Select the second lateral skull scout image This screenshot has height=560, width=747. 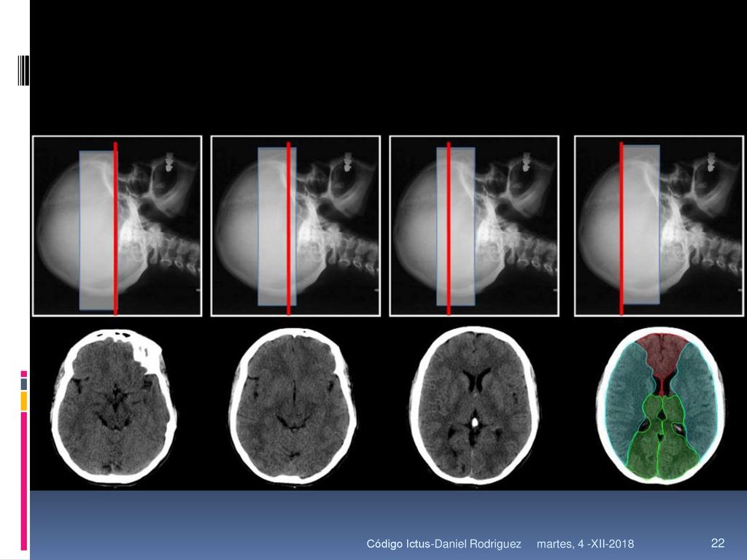[x=295, y=226]
